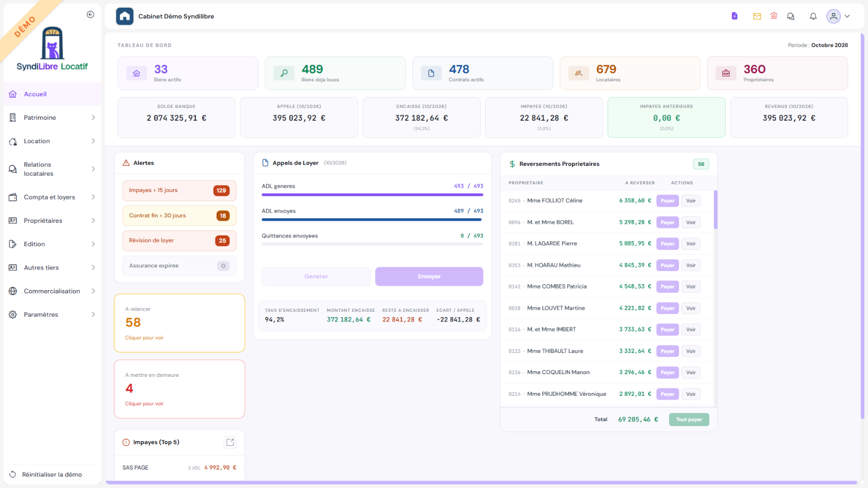This screenshot has height=488, width=868.
Task: Open the Contrat fin < 30 jours alert
Action: [180, 216]
